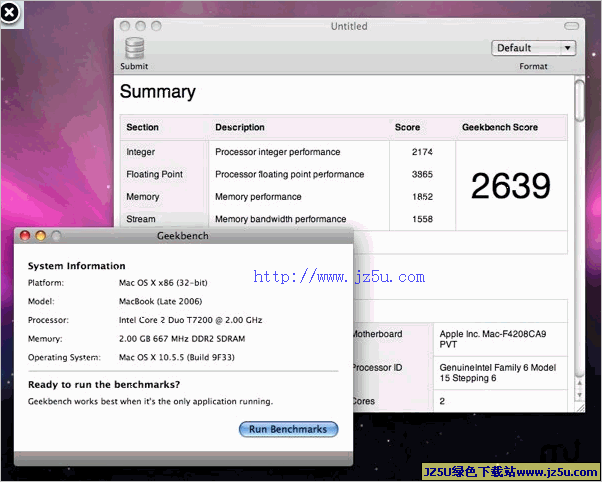Click the Description column header
This screenshot has height=482, width=602.
tap(240, 127)
